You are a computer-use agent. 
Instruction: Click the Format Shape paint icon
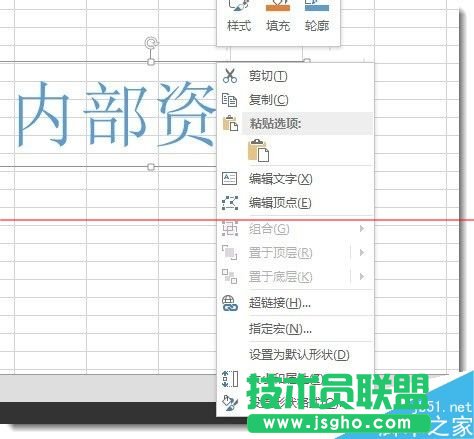[x=230, y=403]
